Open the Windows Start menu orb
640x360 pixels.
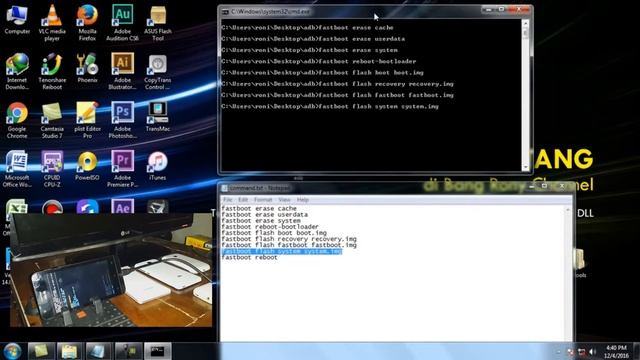coord(12,351)
